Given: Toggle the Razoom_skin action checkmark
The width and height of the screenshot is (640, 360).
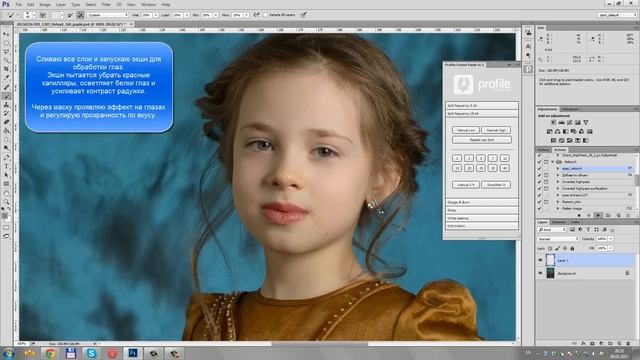Looking at the screenshot, I should [x=539, y=202].
